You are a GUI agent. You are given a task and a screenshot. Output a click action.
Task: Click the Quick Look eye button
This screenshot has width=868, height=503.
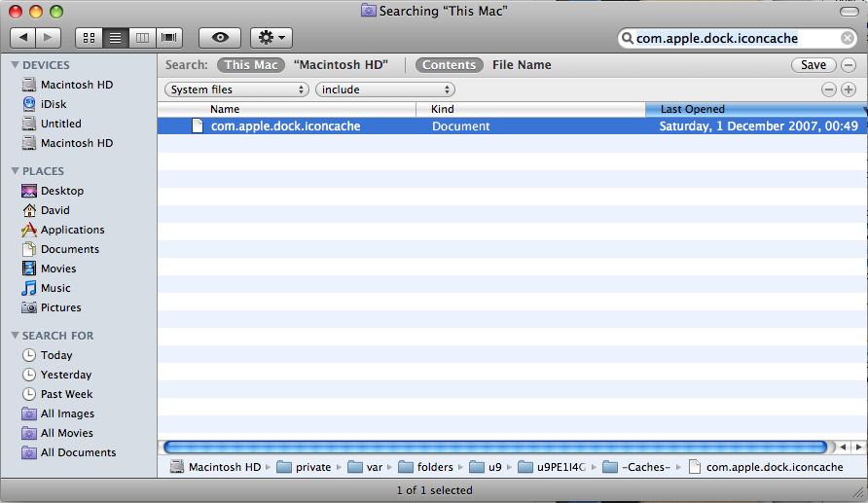click(x=220, y=38)
